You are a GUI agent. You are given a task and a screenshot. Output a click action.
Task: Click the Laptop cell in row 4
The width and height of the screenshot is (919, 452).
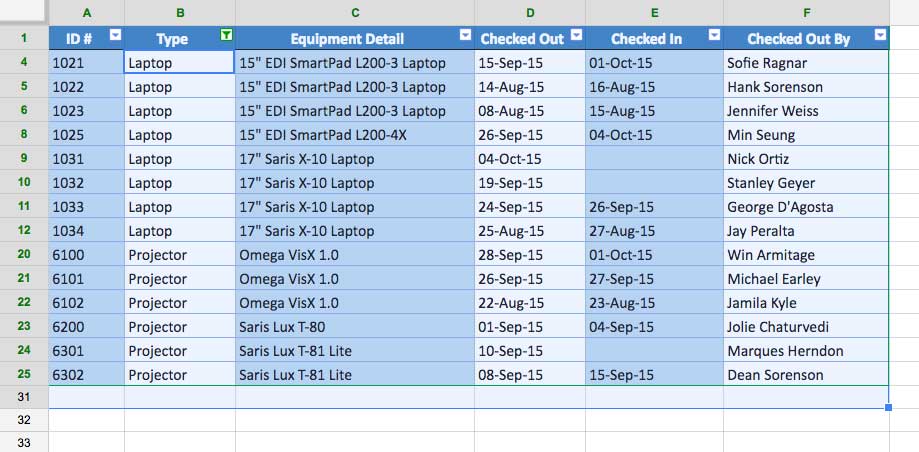click(x=179, y=63)
